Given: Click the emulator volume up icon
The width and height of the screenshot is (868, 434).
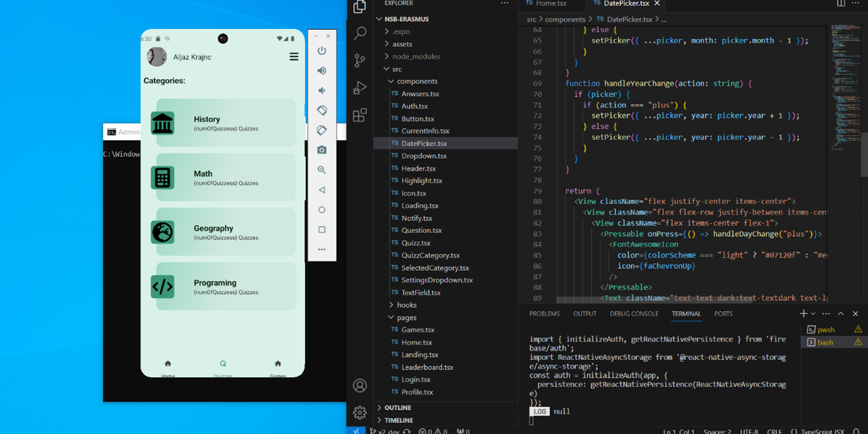Looking at the screenshot, I should (322, 71).
